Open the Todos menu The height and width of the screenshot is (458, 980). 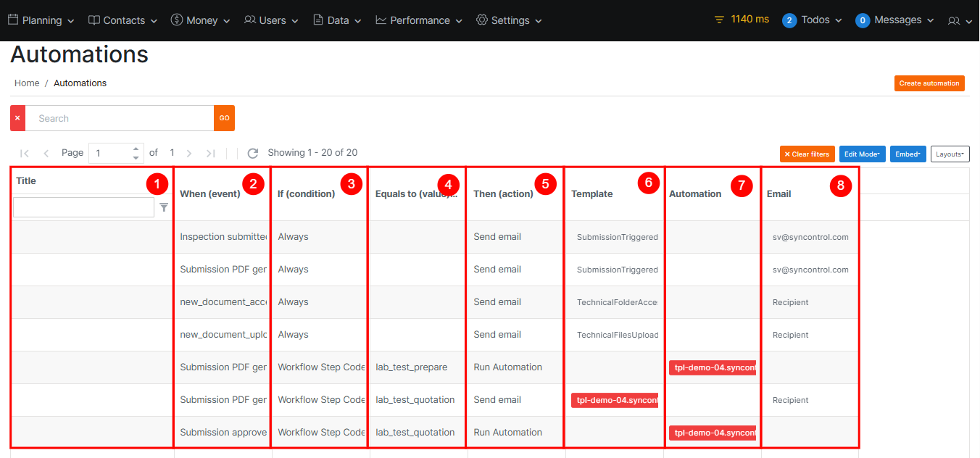[813, 20]
